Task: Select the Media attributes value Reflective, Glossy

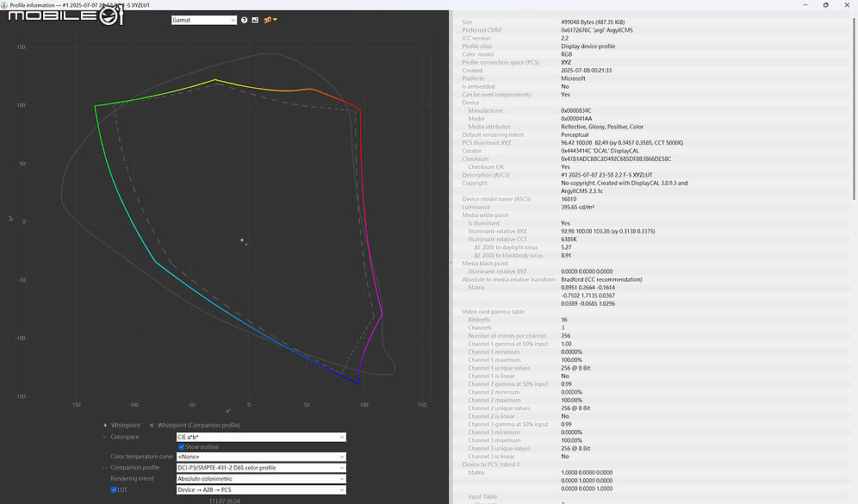Action: (x=602, y=127)
